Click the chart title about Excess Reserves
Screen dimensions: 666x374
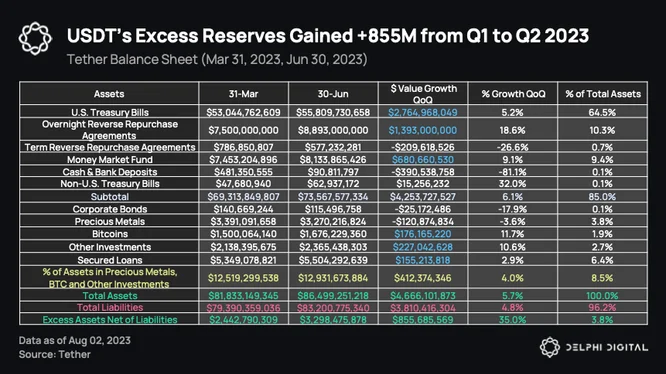coord(328,36)
